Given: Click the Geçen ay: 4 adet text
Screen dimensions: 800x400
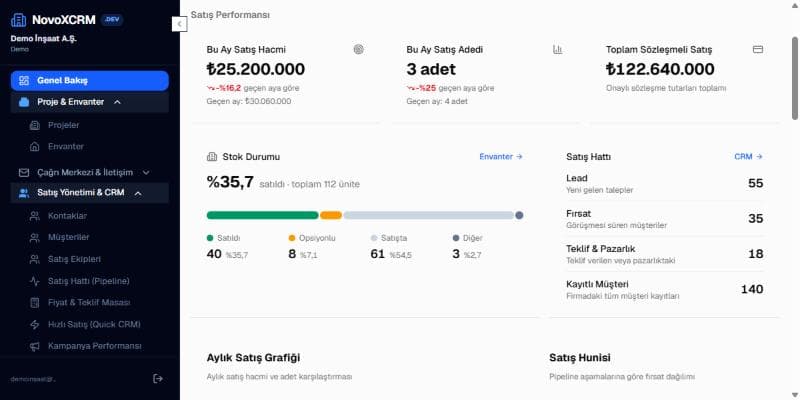Looking at the screenshot, I should click(437, 101).
